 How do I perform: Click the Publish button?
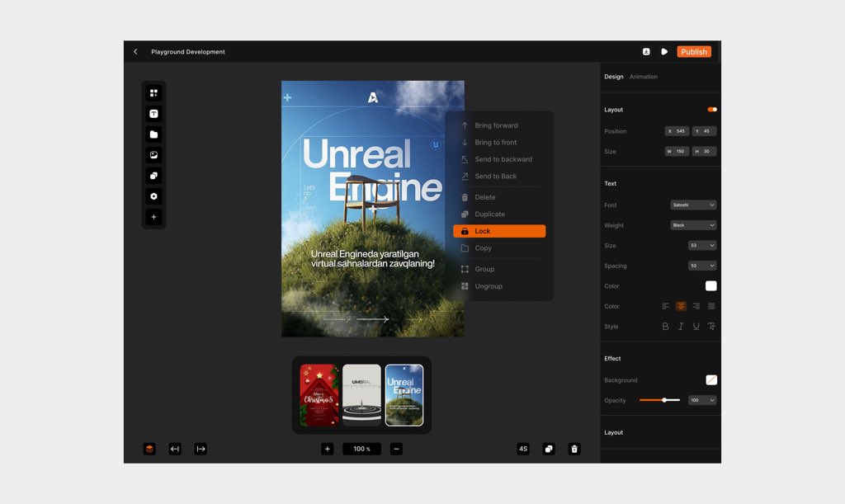[x=693, y=52]
